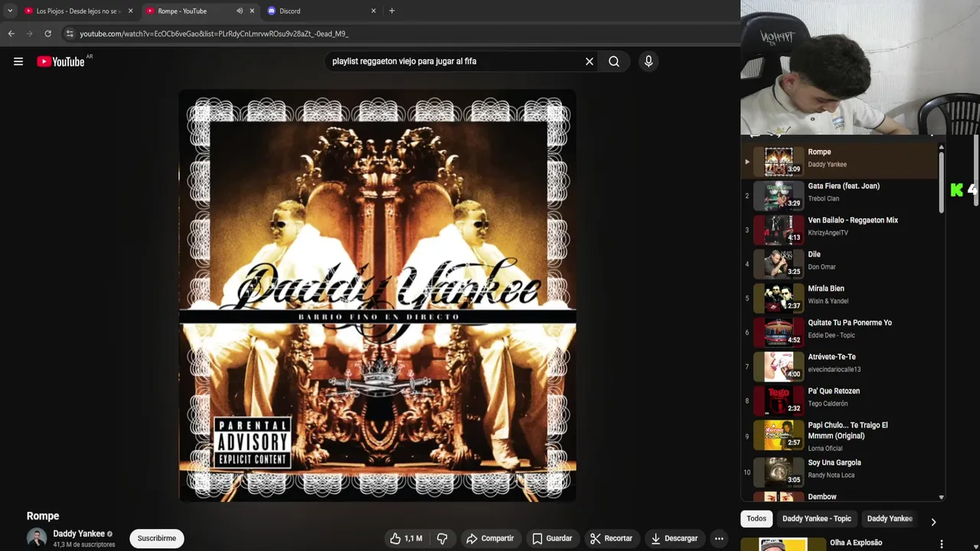Screen dimensions: 980x551
Task: Play Ven Bailalo - Reggaeton Mix
Action: tap(840, 230)
